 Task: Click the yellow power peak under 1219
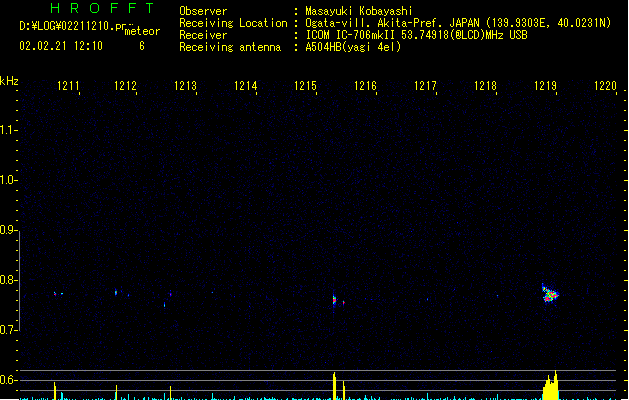550,386
